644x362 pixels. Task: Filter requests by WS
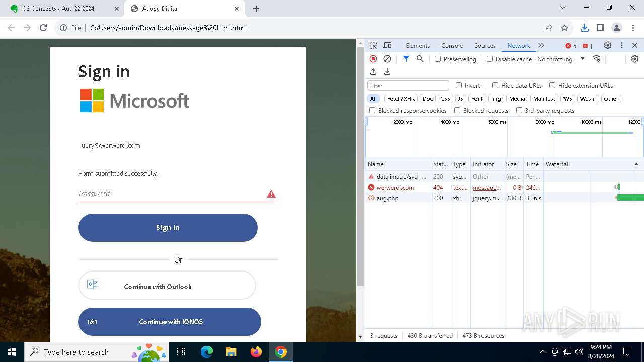point(568,99)
